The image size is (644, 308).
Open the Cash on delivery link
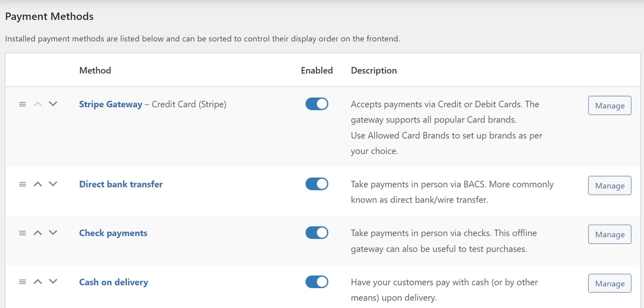[x=113, y=282]
